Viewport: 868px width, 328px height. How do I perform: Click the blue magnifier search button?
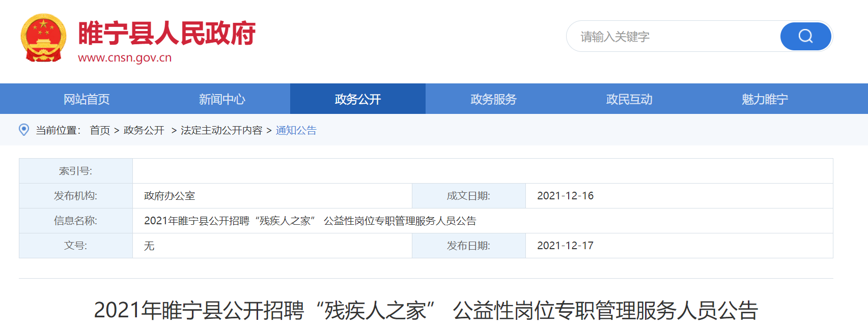click(x=805, y=36)
